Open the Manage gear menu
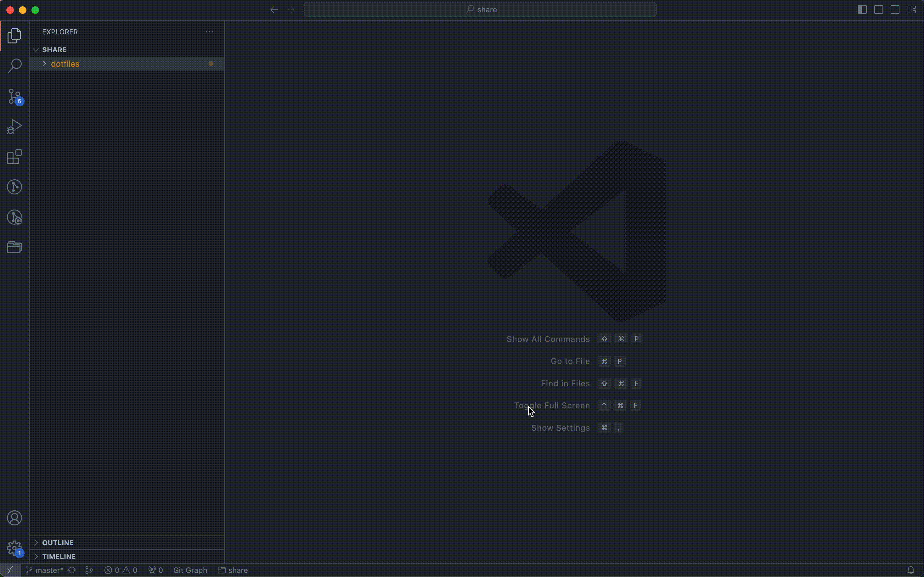The height and width of the screenshot is (577, 924). [x=14, y=549]
